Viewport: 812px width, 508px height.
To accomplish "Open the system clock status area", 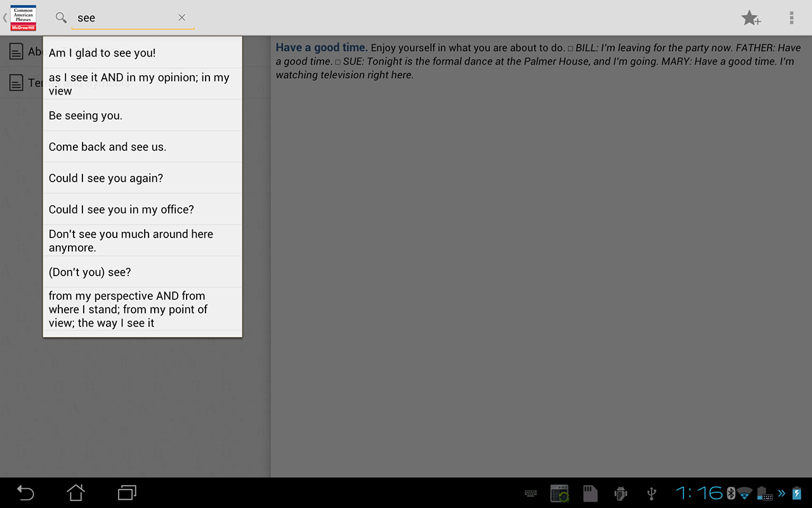I will [699, 493].
